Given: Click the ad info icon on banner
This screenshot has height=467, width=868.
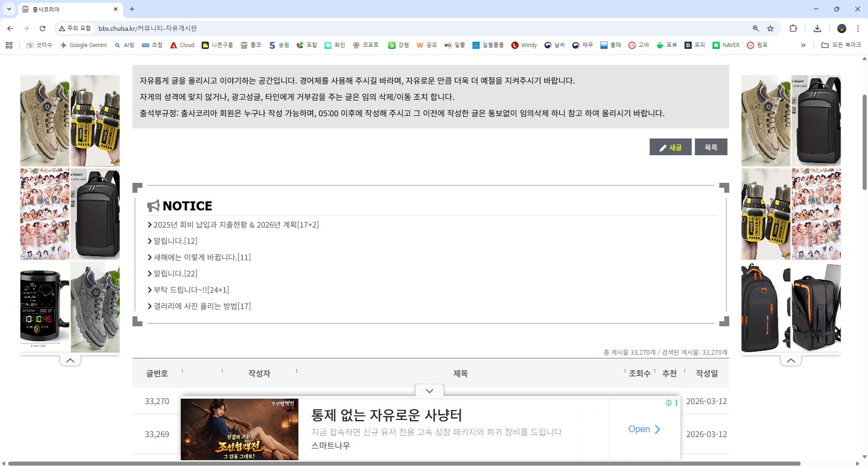Looking at the screenshot, I should 668,403.
